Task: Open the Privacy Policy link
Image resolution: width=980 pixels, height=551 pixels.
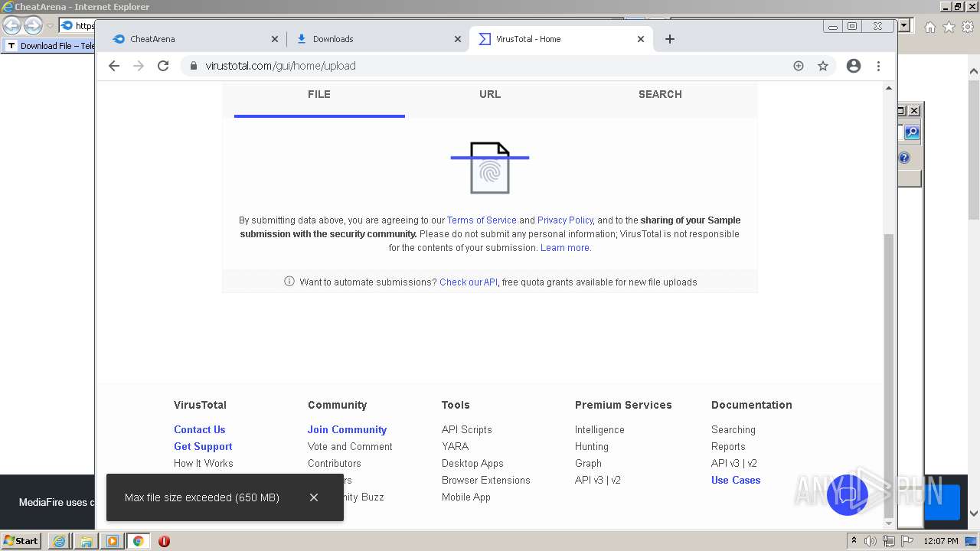Action: click(565, 220)
